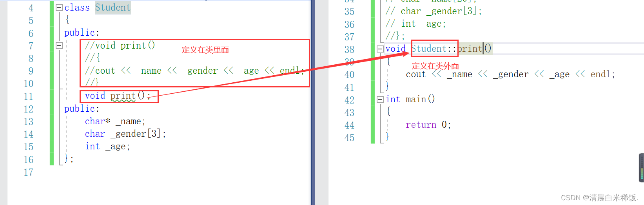Click the right editor vertical scrollbar thumb

[x=642, y=168]
